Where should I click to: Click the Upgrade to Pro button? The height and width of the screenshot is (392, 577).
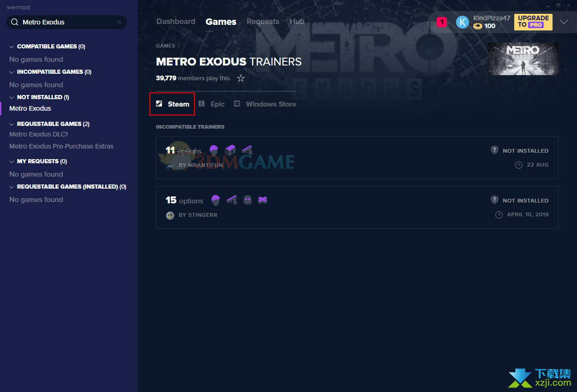[x=533, y=22]
